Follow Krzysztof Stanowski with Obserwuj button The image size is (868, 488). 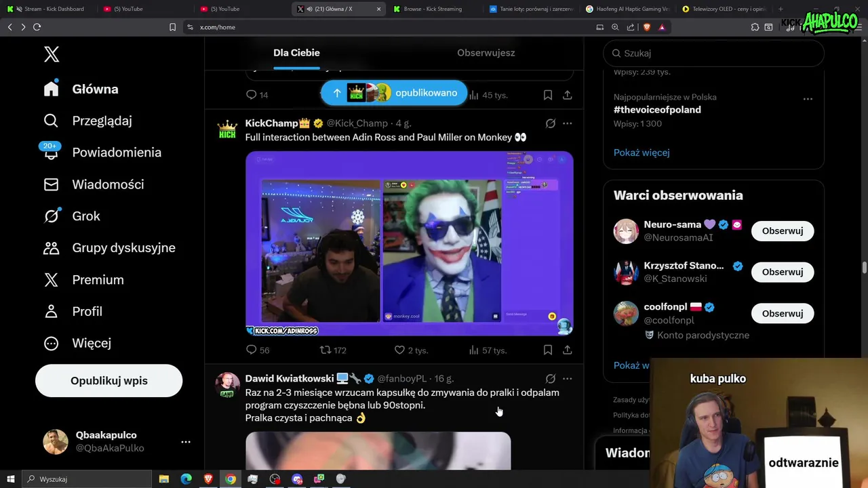(x=783, y=272)
